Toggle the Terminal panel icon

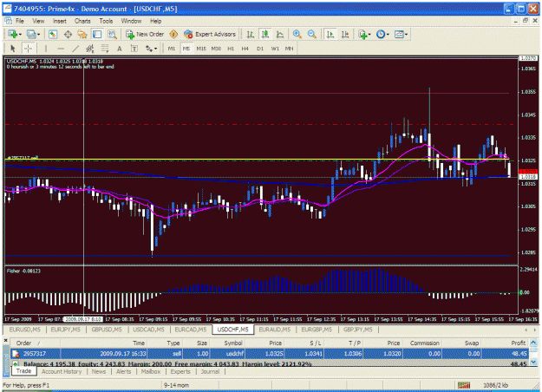[97, 34]
